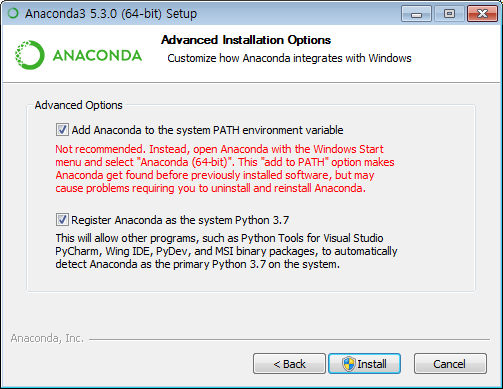503x389 pixels.
Task: Click the small Anaconda title bar icon
Action: (13, 13)
